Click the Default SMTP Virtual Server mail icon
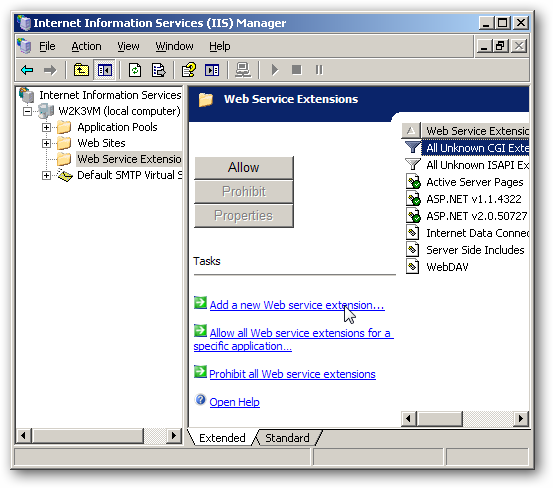The height and width of the screenshot is (488, 553). pyautogui.click(x=65, y=175)
